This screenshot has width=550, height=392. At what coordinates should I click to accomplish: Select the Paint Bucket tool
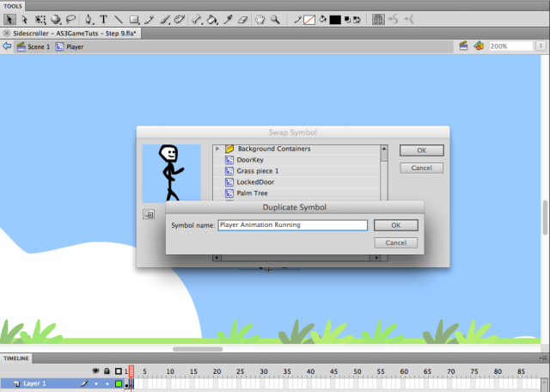212,19
